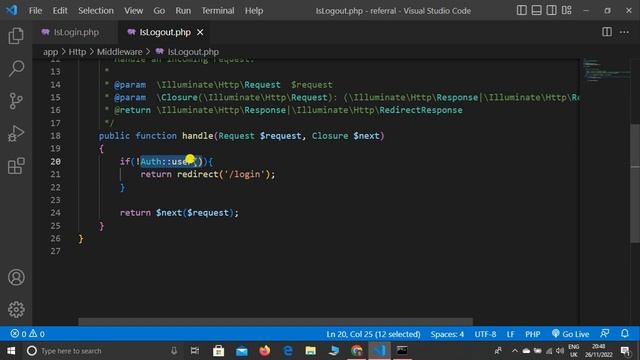Open the terminal app on taskbar
640x360 pixels.
tap(402, 351)
